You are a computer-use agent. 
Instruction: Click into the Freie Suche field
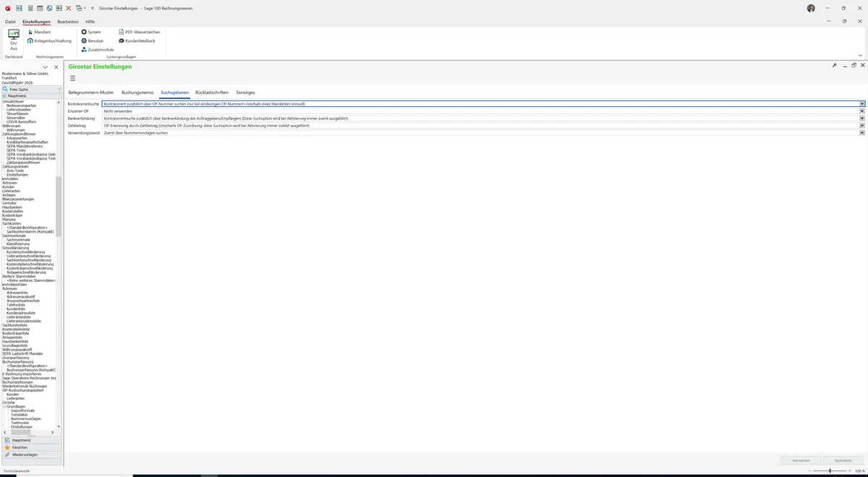tap(33, 89)
